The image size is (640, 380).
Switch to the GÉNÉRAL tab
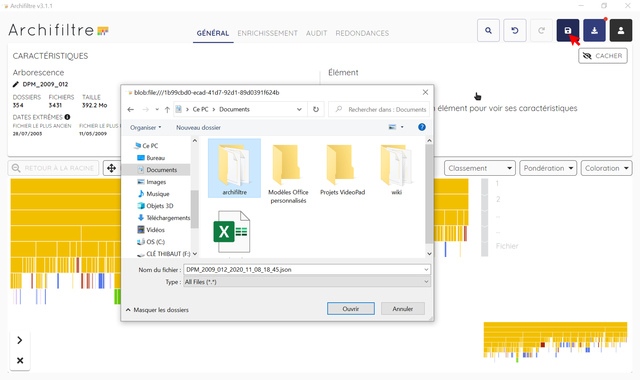pos(213,33)
